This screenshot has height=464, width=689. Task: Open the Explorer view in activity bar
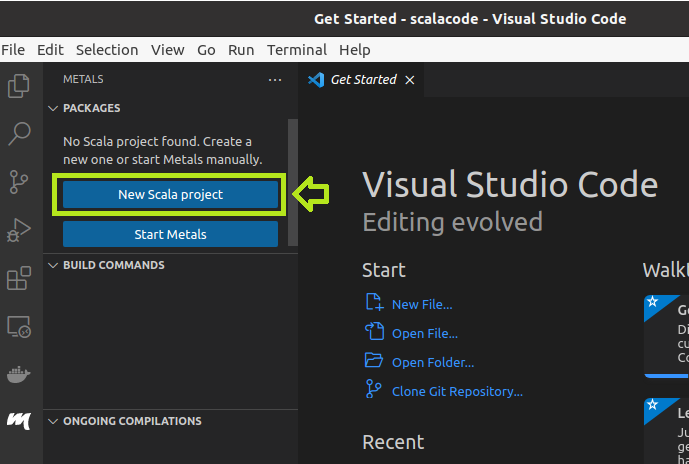[19, 86]
